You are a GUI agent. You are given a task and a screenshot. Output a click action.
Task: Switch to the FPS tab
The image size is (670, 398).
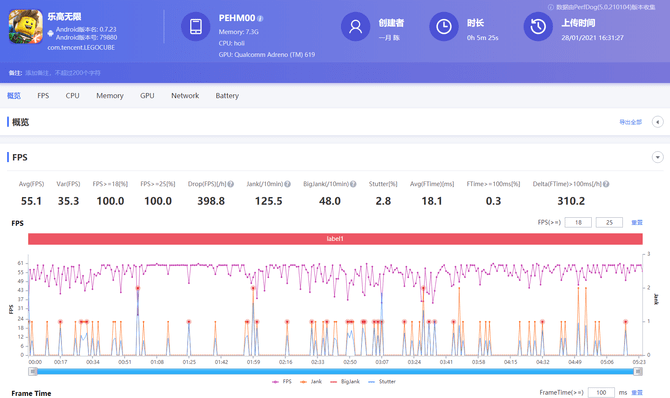tap(43, 95)
